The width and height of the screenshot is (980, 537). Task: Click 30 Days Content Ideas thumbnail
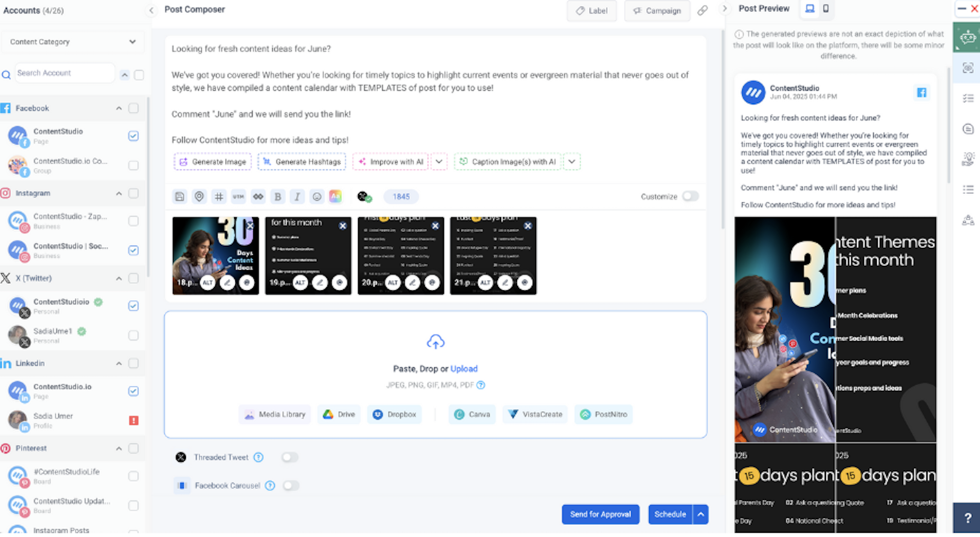tap(216, 255)
